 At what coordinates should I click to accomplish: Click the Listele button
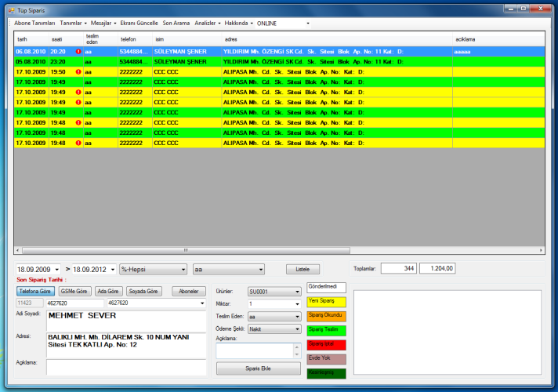click(303, 269)
